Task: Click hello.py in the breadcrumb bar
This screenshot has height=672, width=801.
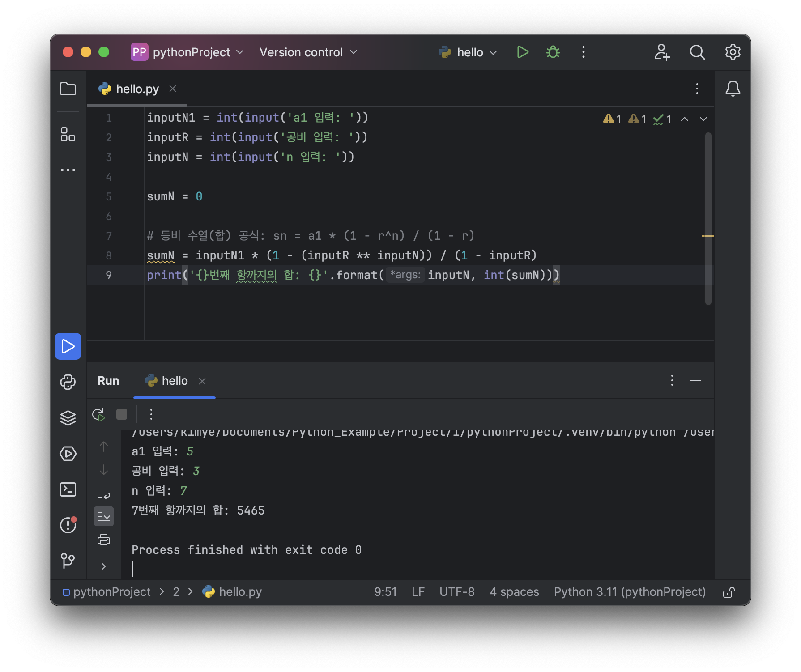Action: 232,592
